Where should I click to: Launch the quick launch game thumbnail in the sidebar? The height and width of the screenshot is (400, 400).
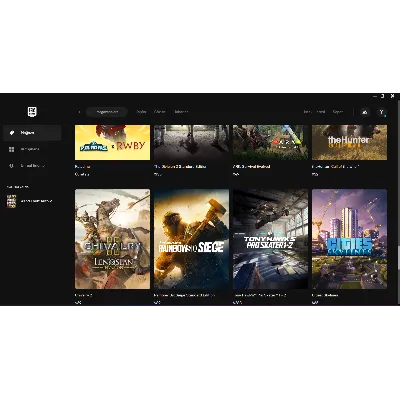click(11, 201)
